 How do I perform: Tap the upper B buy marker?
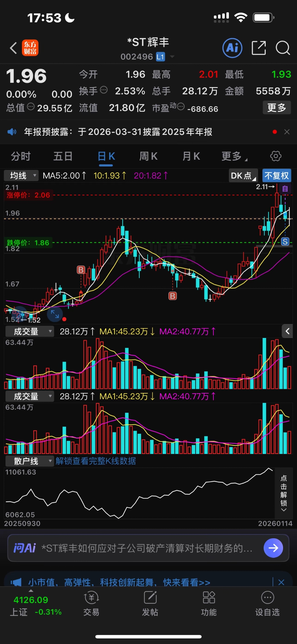click(81, 270)
